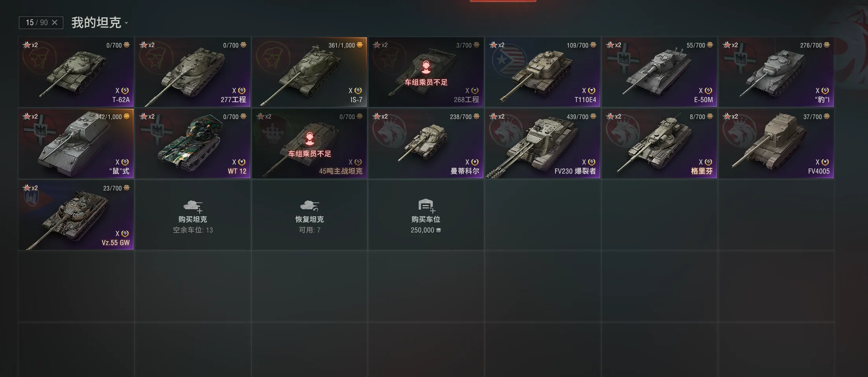Screen dimensions: 868x377
Task: Expand the 我的坦克 dropdown
Action: click(x=100, y=22)
